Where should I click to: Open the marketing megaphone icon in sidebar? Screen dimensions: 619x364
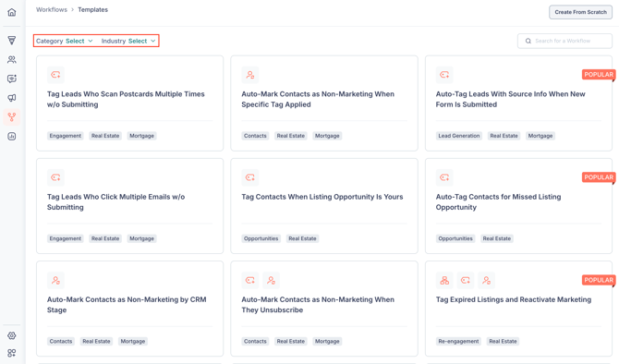click(x=12, y=98)
